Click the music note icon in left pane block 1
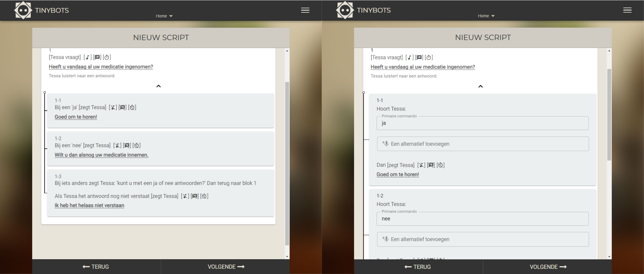Viewport: 644px width, 274px height. 87,57
